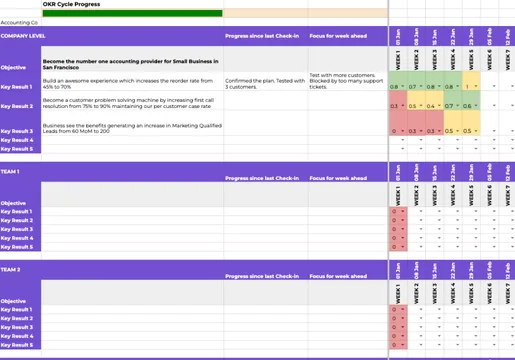Select Team 1 'Focus for week ahead' header

[x=338, y=178]
